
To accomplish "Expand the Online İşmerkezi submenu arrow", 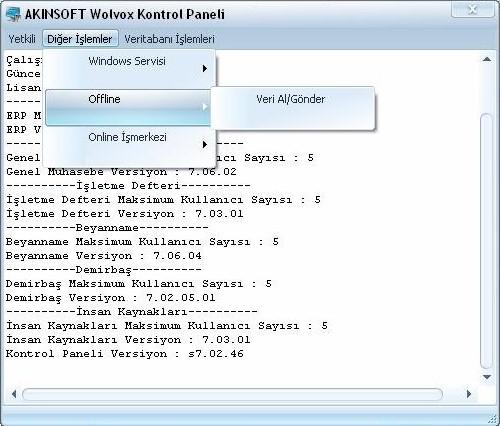I will [205, 145].
